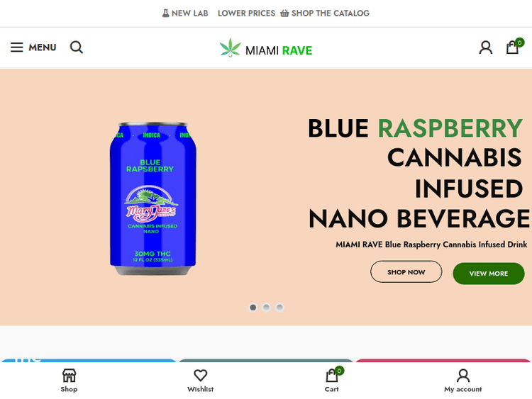The height and width of the screenshot is (399, 532).
Task: Open the hamburger MENU icon
Action: (x=16, y=47)
